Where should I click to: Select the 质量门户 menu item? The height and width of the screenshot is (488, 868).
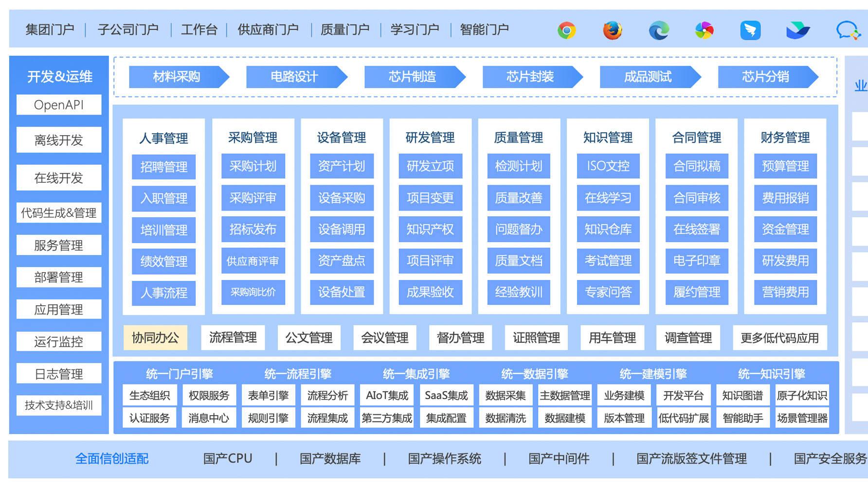(344, 30)
